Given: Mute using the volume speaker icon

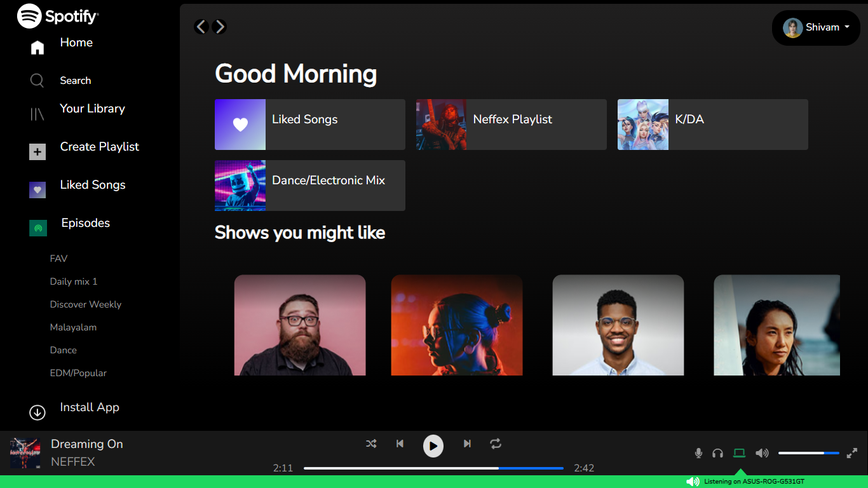Looking at the screenshot, I should pos(762,453).
